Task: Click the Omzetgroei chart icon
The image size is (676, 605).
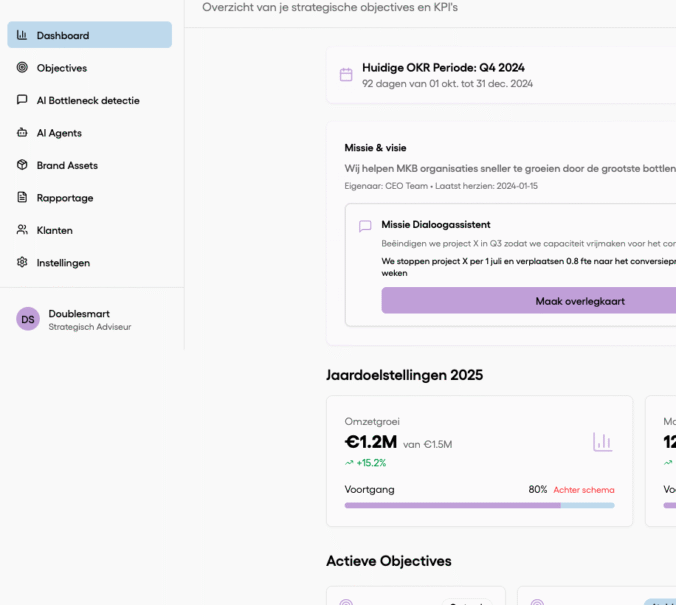Action: pyautogui.click(x=602, y=442)
